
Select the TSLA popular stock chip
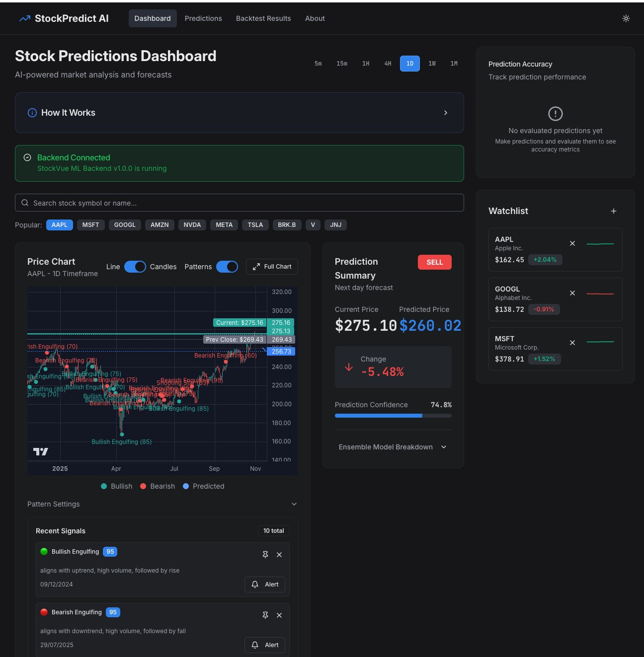pyautogui.click(x=255, y=224)
